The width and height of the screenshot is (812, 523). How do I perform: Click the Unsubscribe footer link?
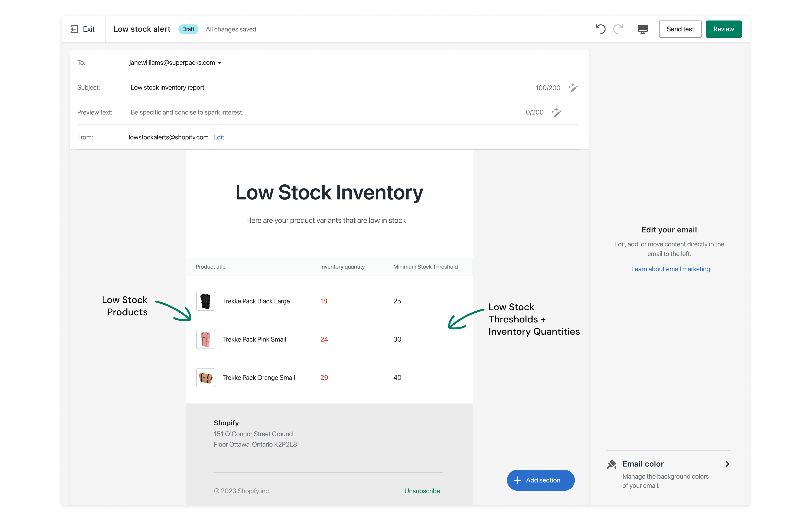[x=422, y=491]
